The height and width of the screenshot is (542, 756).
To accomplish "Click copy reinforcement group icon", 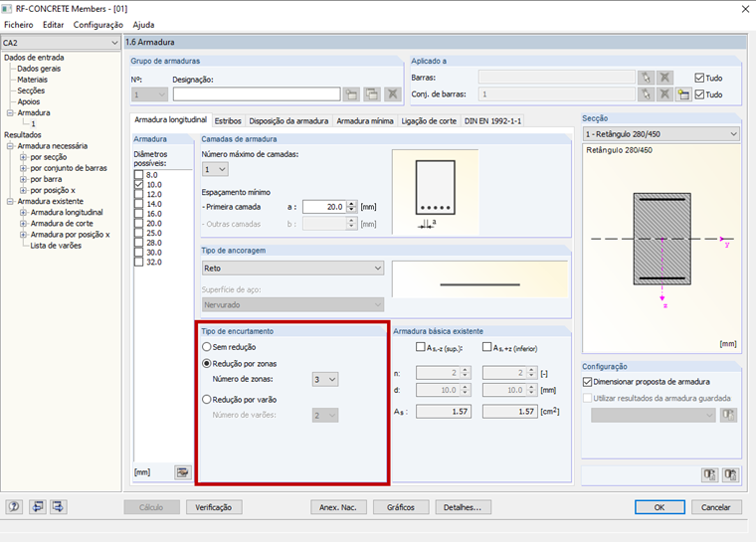I will (x=372, y=94).
